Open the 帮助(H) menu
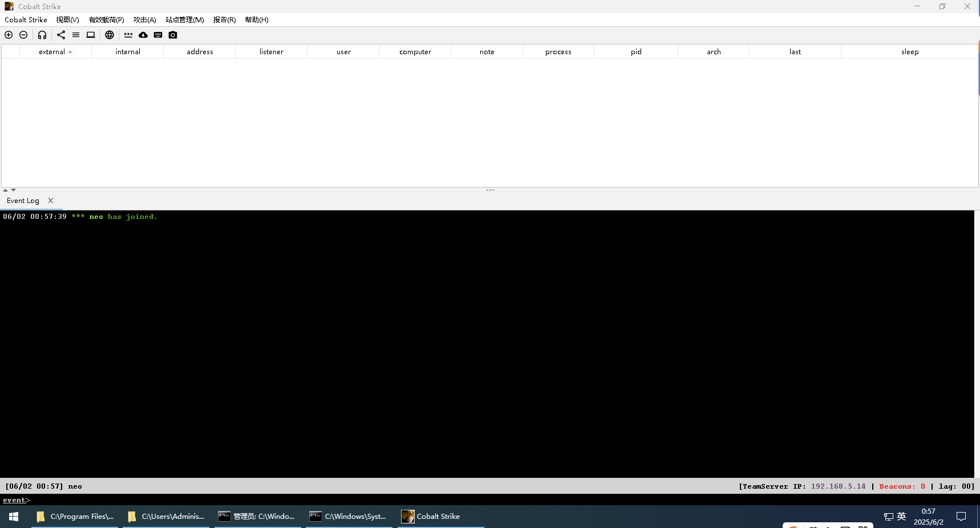Viewport: 980px width, 528px height. (257, 19)
